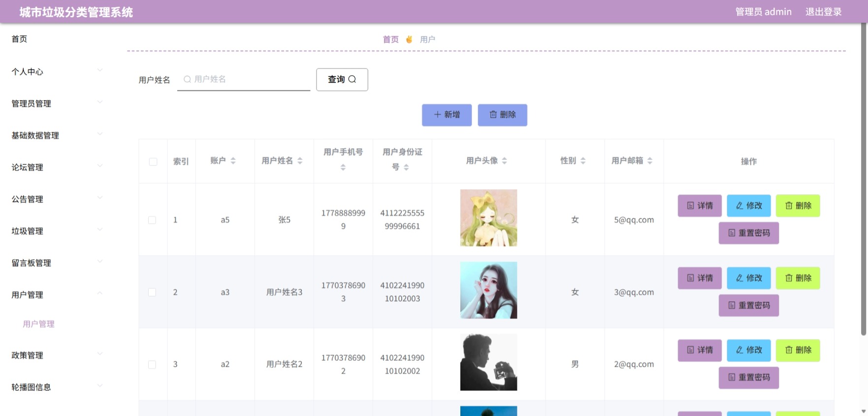Click the sort arrows next to 账户
Image resolution: width=868 pixels, height=416 pixels.
[x=233, y=161]
